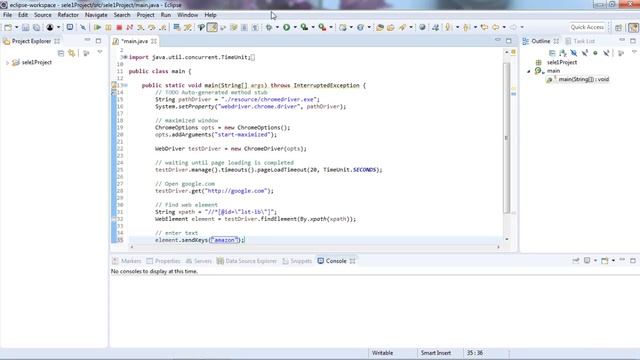The image size is (640, 360).
Task: Open the Run menu
Action: [166, 15]
